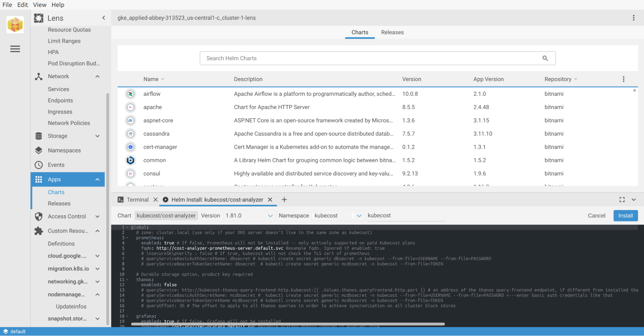Collapse the dock panel with down chevron
The width and height of the screenshot is (644, 336).
633,200
